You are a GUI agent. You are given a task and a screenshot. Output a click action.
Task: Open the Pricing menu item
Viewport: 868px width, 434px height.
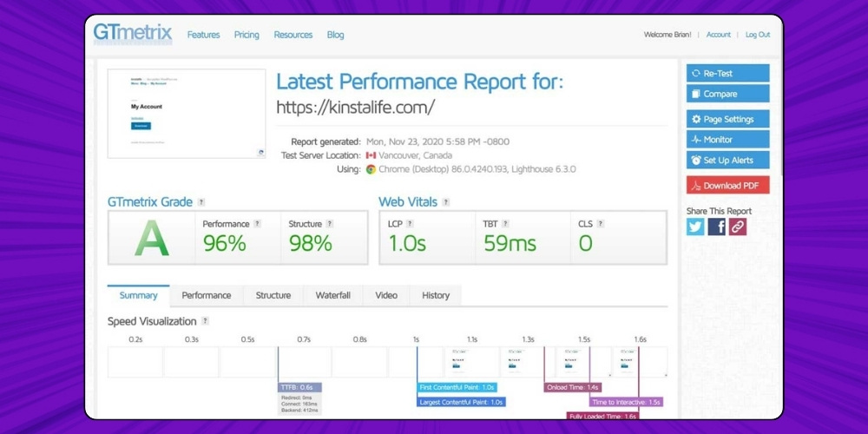click(247, 35)
